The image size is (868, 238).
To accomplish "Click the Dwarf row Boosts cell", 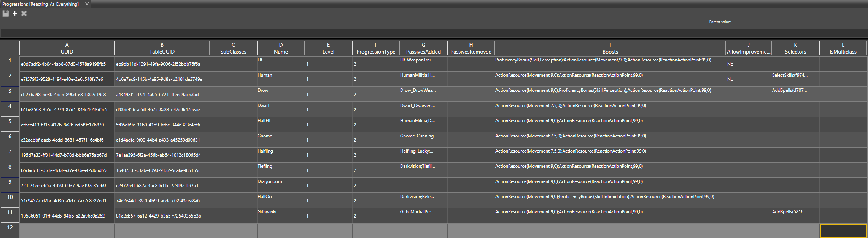I will pyautogui.click(x=610, y=109).
